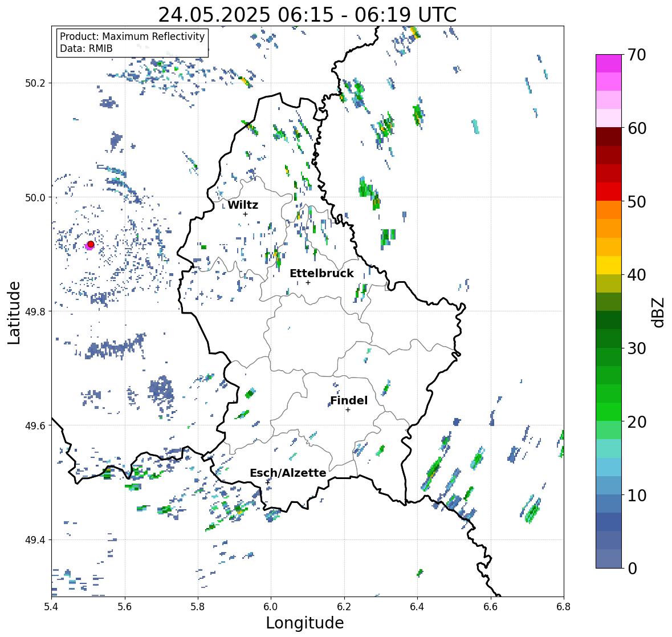Click the cross marker below Wiltz
Image resolution: width=672 pixels, height=637 pixels.
point(245,214)
